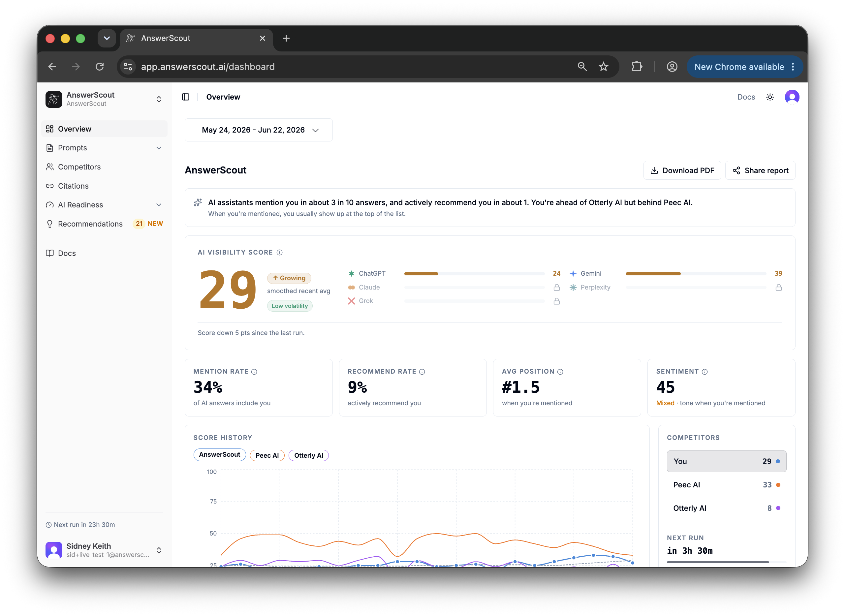
Task: Toggle the Peec AI series chip
Action: pyautogui.click(x=267, y=455)
